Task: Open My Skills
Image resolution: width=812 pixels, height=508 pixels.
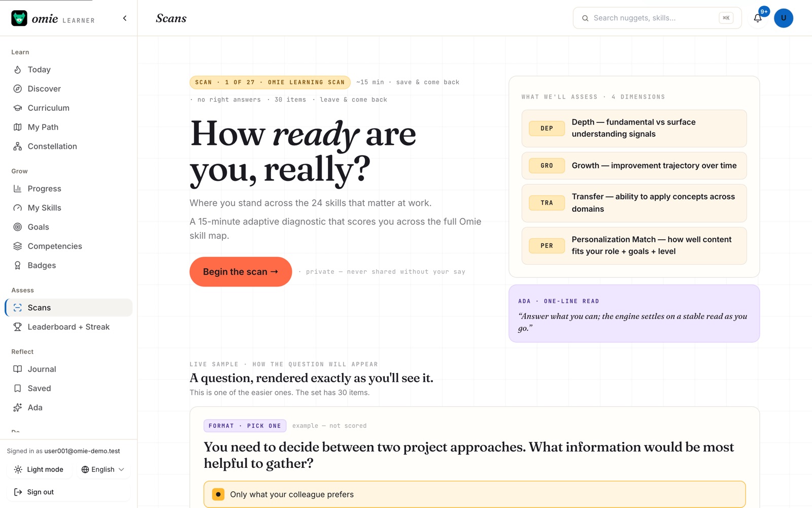Action: coord(69,208)
